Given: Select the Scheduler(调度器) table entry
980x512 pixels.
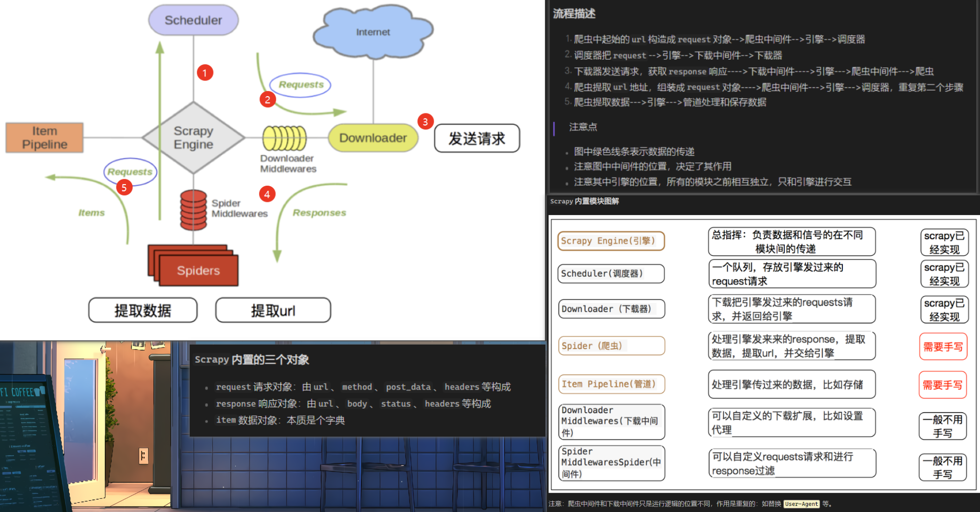Looking at the screenshot, I should point(611,274).
